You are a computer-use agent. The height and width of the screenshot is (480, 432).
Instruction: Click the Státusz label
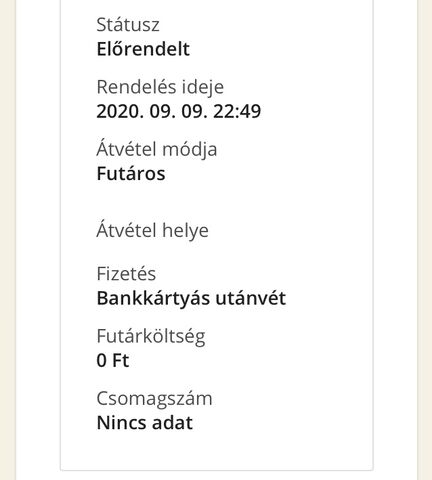tap(128, 25)
